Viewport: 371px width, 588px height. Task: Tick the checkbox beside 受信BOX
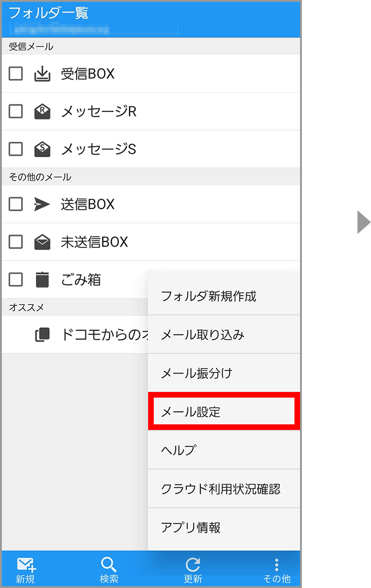coord(16,73)
